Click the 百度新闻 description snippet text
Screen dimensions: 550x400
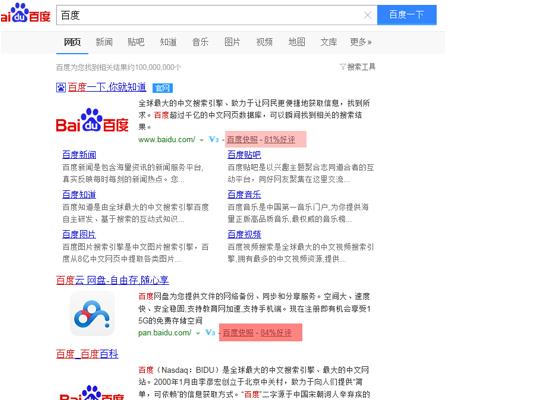pos(133,173)
